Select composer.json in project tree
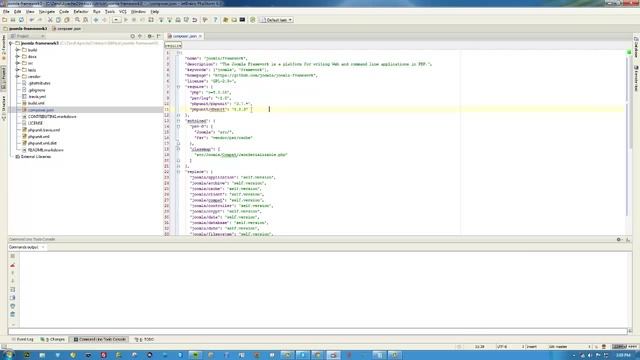The image size is (640, 360). [x=41, y=110]
